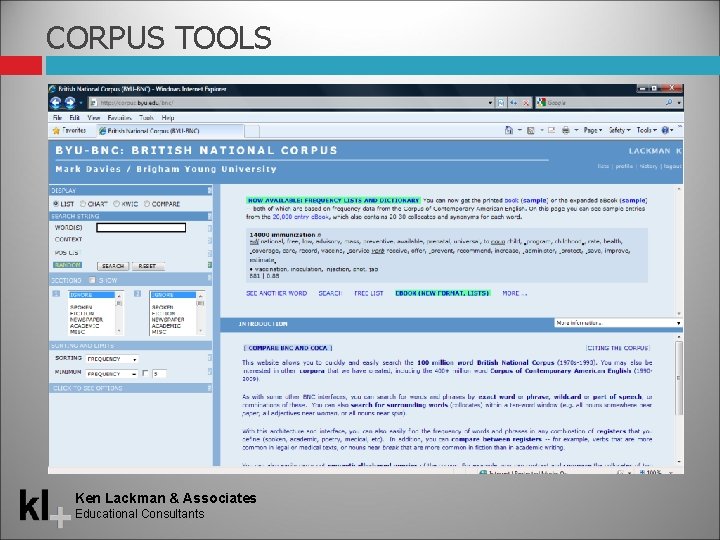This screenshot has width=720, height=540.
Task: Click the Read Mail icon in command bar
Action: click(x=551, y=130)
